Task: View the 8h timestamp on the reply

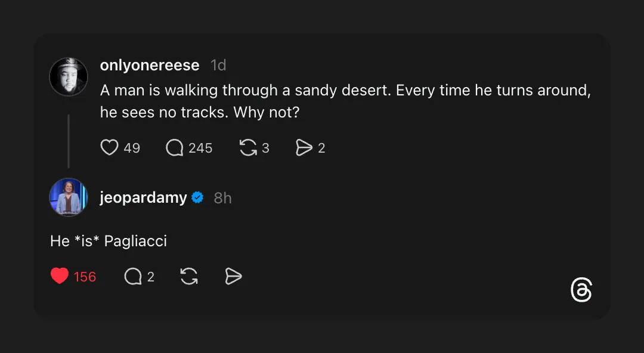Action: 222,197
